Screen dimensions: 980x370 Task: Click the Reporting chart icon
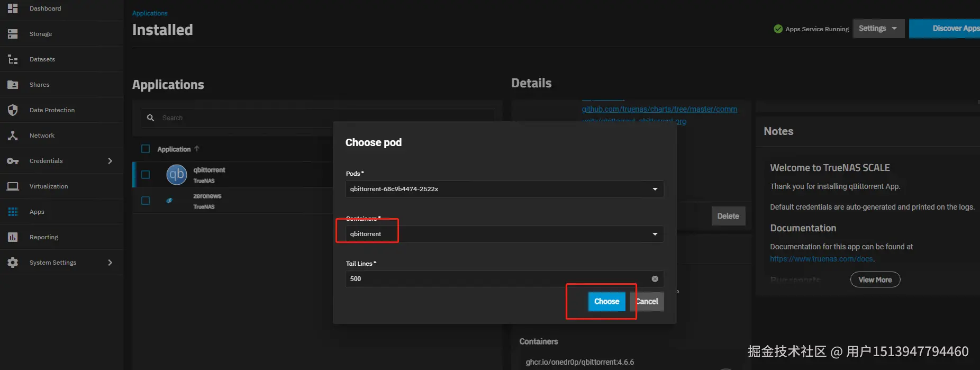point(13,237)
